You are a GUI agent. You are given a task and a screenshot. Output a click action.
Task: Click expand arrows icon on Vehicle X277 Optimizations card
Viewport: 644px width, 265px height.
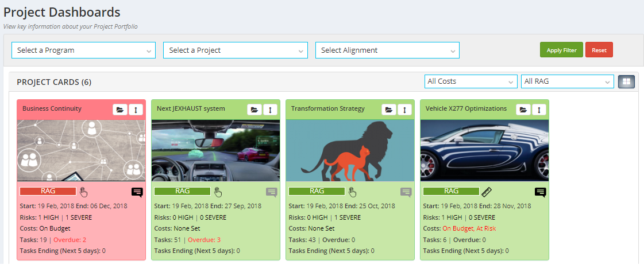pos(539,110)
